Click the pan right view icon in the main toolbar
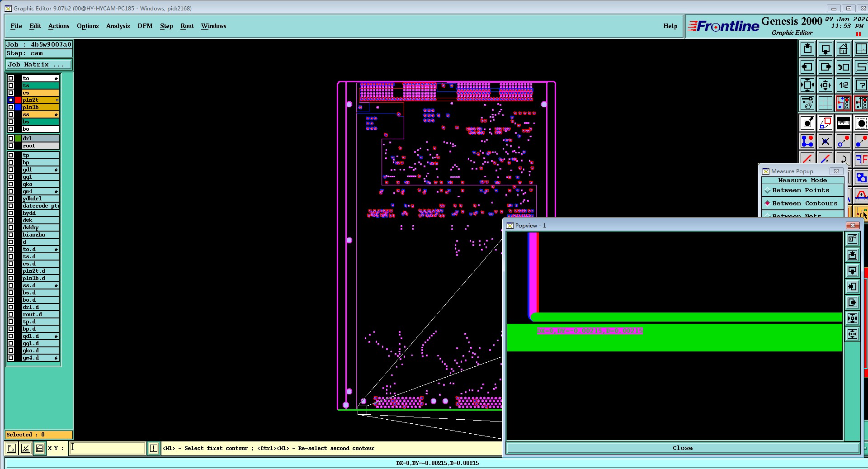The width and height of the screenshot is (868, 469). (826, 67)
